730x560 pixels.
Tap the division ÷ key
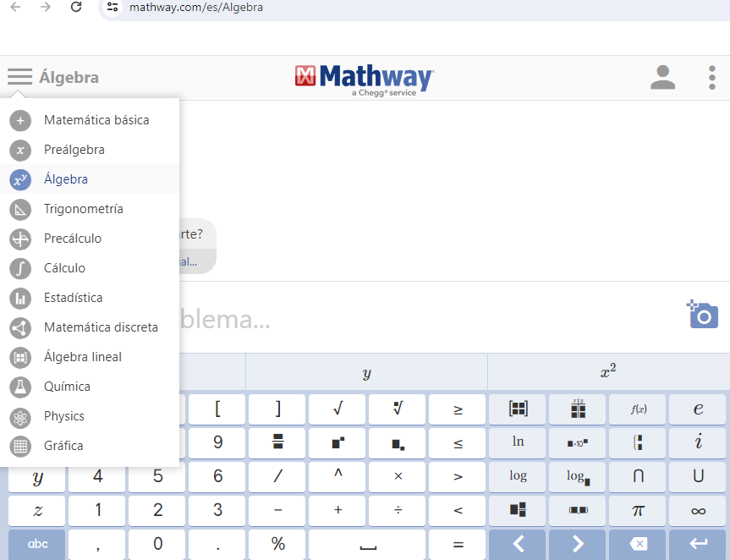pos(398,511)
